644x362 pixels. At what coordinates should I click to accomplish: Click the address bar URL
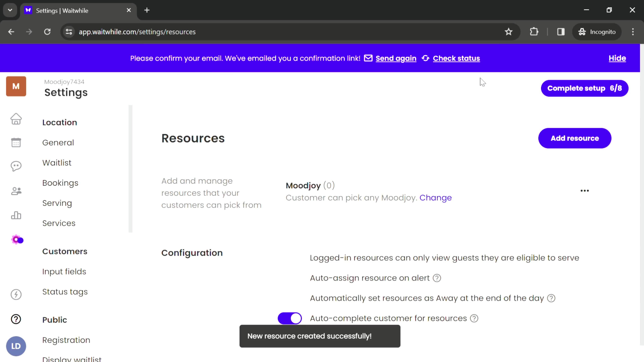(x=137, y=32)
